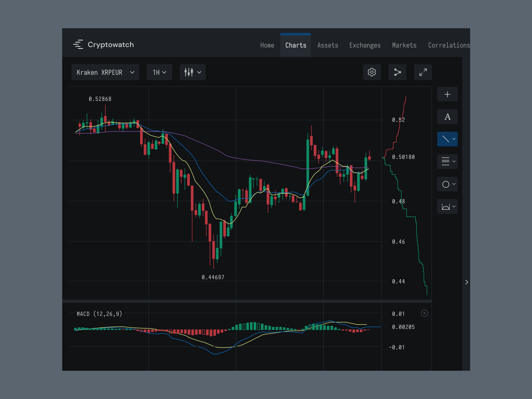Screen dimensions: 532x399
Task: Click the Cryptowatch logo icon
Action: point(78,45)
